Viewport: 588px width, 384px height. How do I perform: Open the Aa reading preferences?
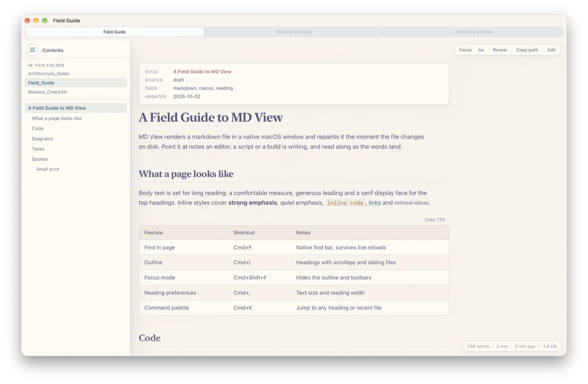pos(481,50)
